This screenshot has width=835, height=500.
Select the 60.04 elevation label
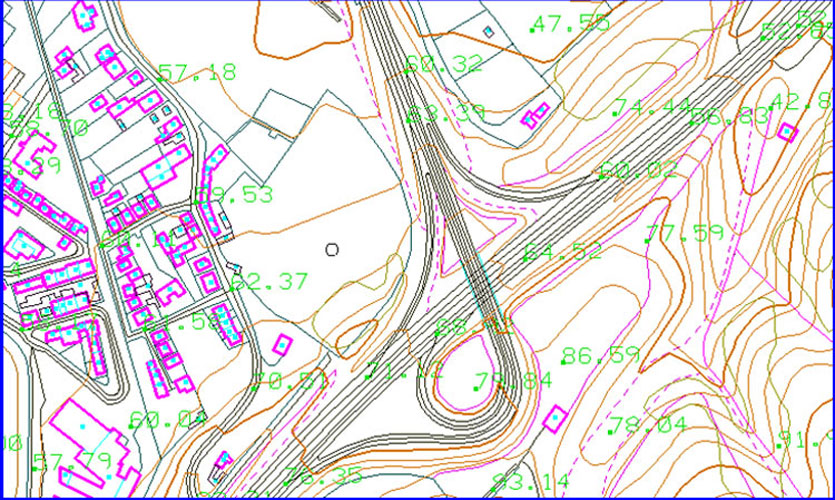167,420
